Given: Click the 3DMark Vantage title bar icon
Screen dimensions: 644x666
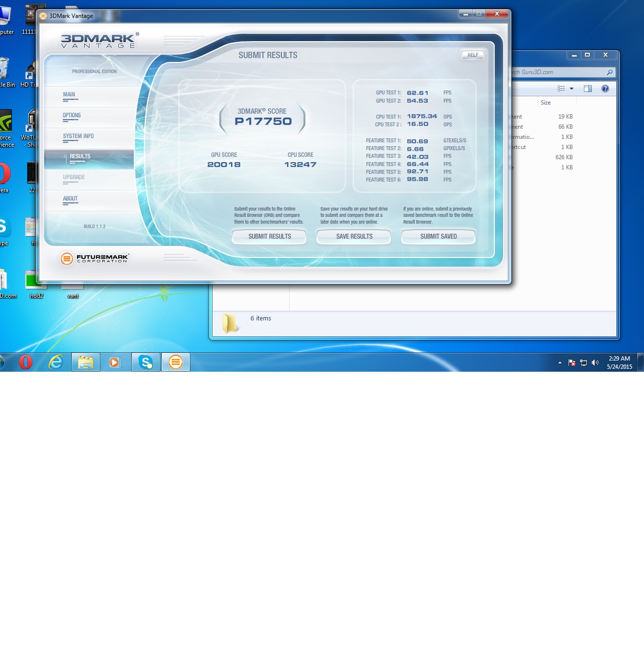Looking at the screenshot, I should coord(43,16).
